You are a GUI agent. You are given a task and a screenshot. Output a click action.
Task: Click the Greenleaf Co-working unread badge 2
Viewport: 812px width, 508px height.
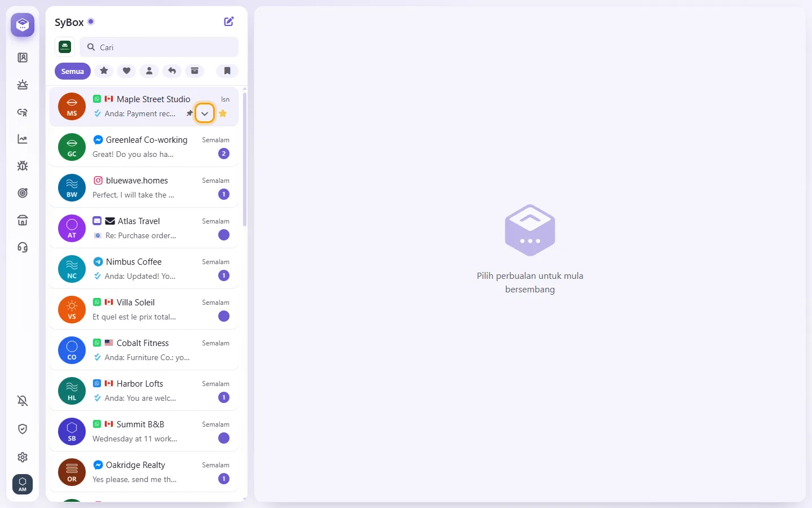[224, 154]
